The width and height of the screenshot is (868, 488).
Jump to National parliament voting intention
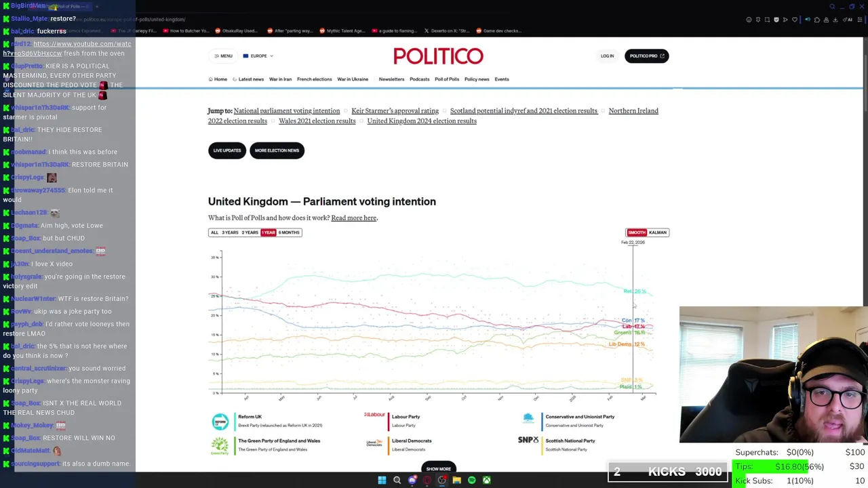(x=287, y=110)
